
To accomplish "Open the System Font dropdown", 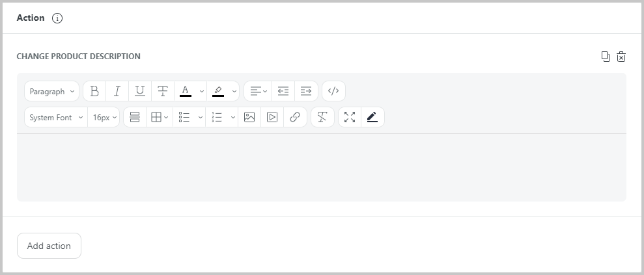I will point(56,118).
